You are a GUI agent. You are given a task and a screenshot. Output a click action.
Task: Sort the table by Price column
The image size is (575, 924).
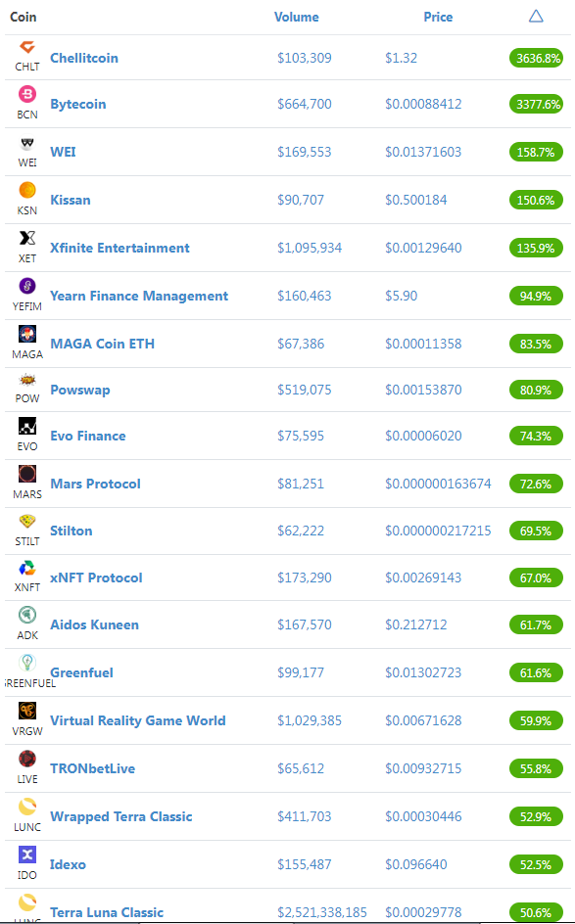coord(438,17)
